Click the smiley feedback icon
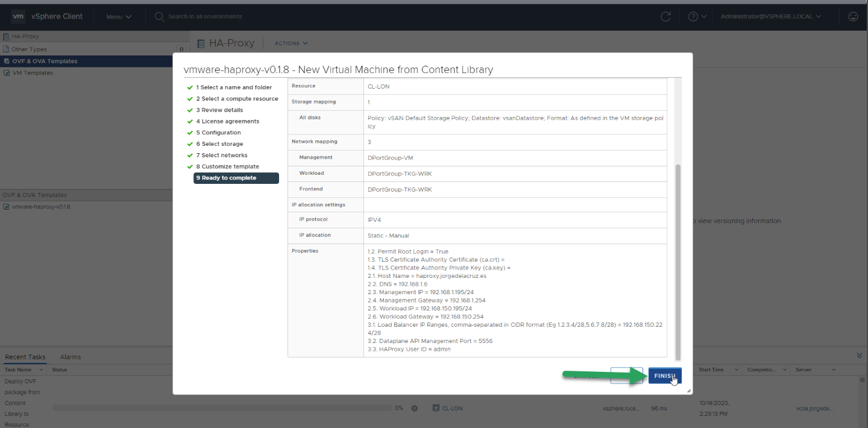Screen dimensions: 868x428 [853, 16]
